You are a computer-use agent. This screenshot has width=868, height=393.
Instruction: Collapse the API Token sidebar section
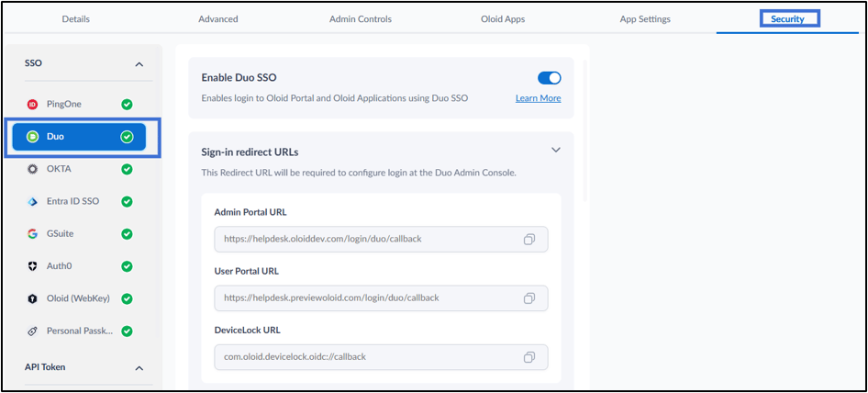[139, 368]
